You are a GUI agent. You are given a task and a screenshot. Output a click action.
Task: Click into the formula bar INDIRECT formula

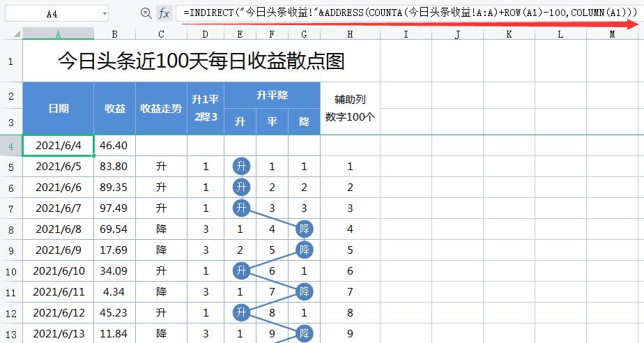coord(410,13)
